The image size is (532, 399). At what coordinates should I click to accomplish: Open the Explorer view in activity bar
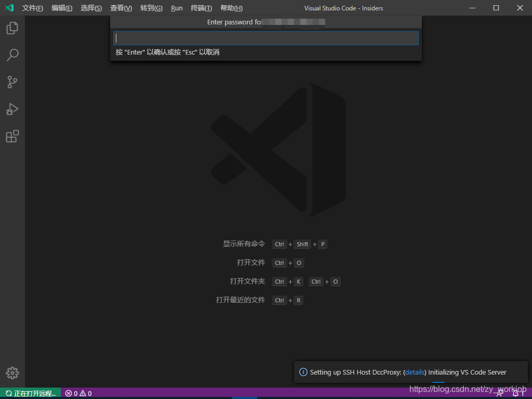pos(12,28)
